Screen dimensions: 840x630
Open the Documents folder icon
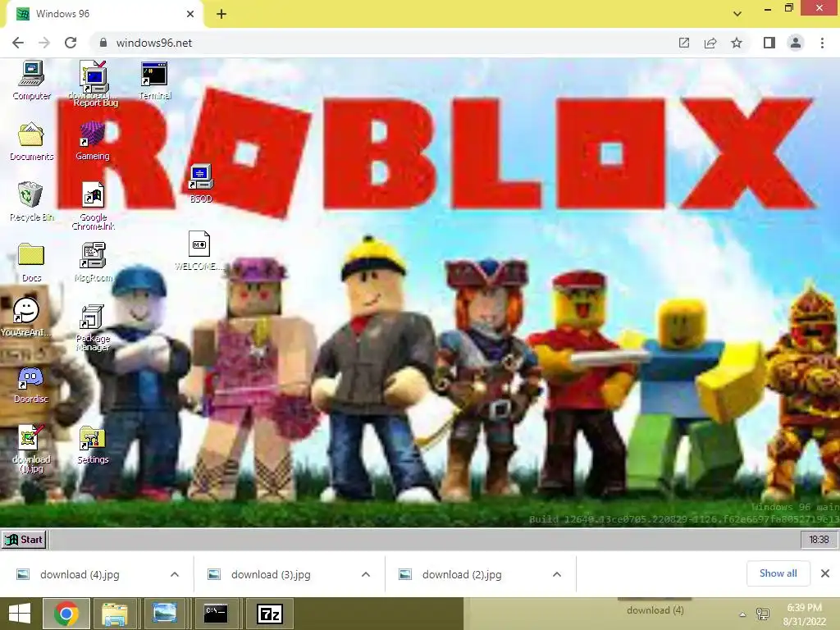point(32,141)
